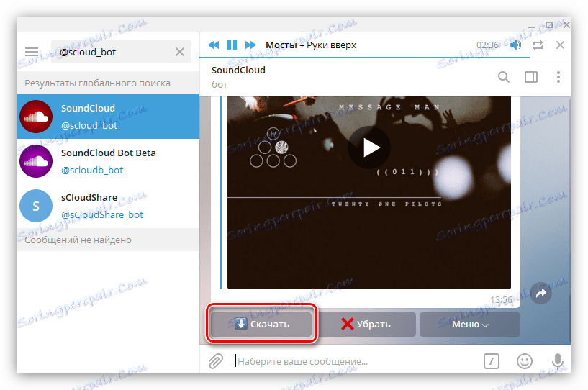588x390 pixels.
Task: Click the blue S avatar of sCloudShare
Action: pyautogui.click(x=36, y=206)
